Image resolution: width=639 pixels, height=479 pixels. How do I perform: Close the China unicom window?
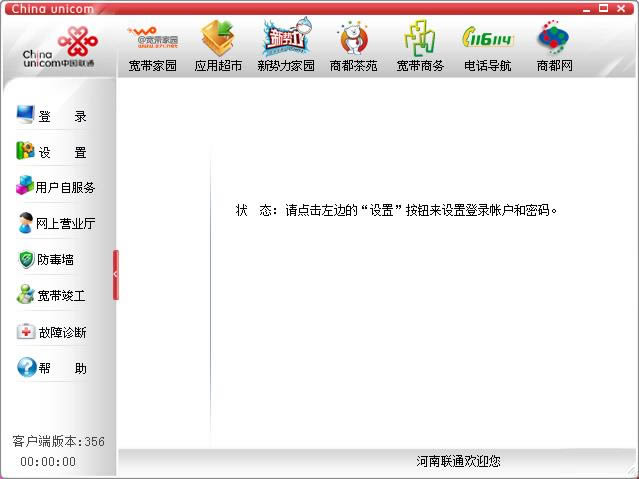pos(621,8)
